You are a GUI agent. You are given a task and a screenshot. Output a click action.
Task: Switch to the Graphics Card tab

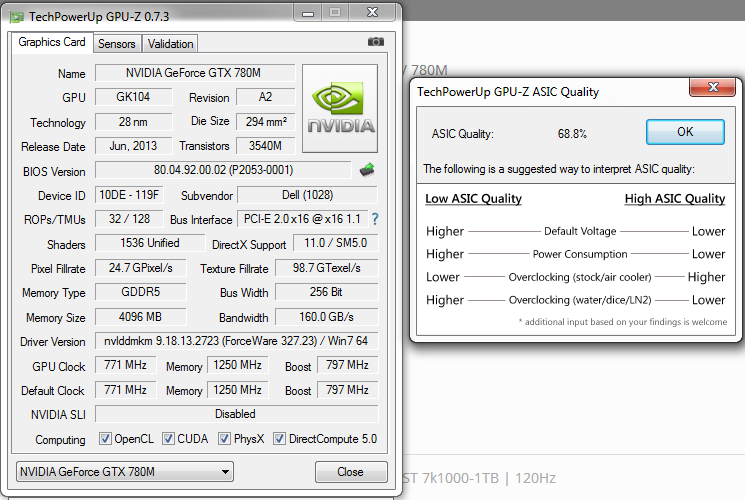coord(52,42)
